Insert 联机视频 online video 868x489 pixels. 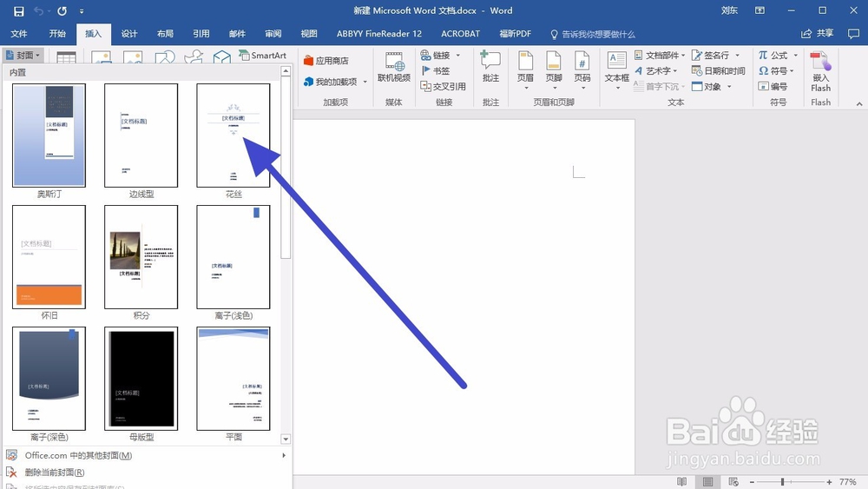tap(393, 67)
